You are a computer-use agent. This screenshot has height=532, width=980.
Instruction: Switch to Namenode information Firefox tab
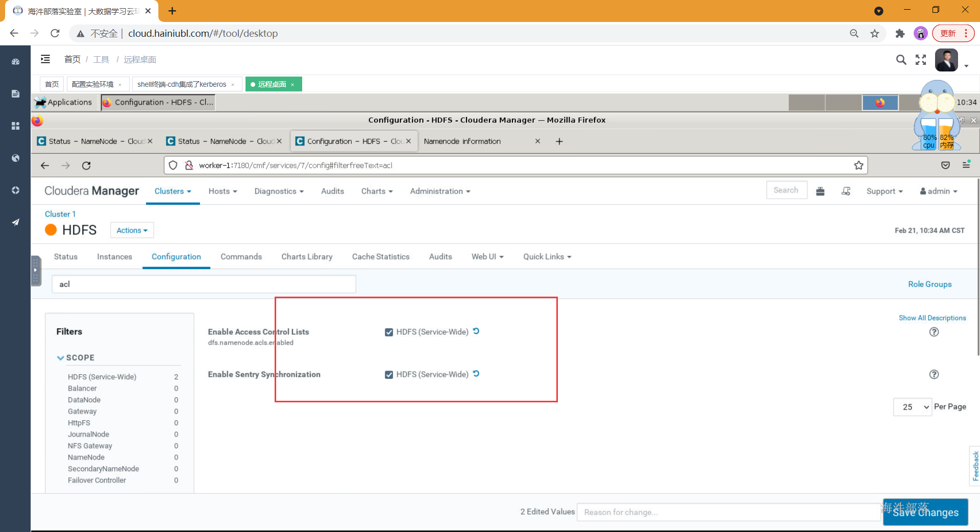(x=462, y=141)
